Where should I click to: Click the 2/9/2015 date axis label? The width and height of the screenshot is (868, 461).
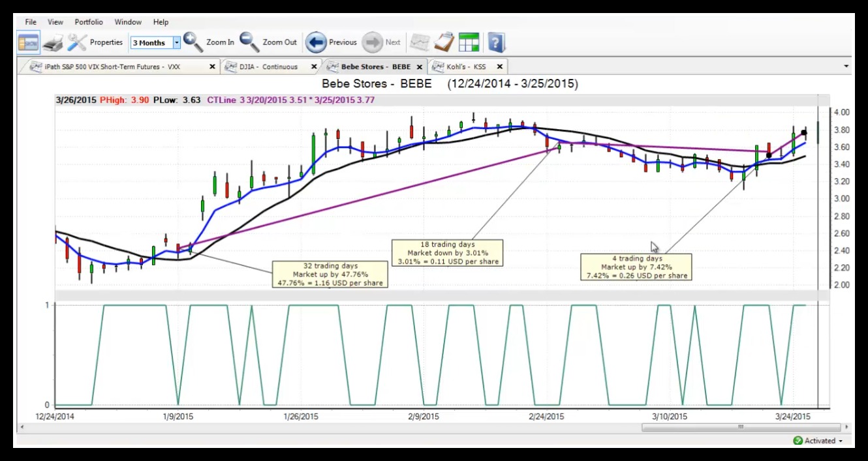424,416
